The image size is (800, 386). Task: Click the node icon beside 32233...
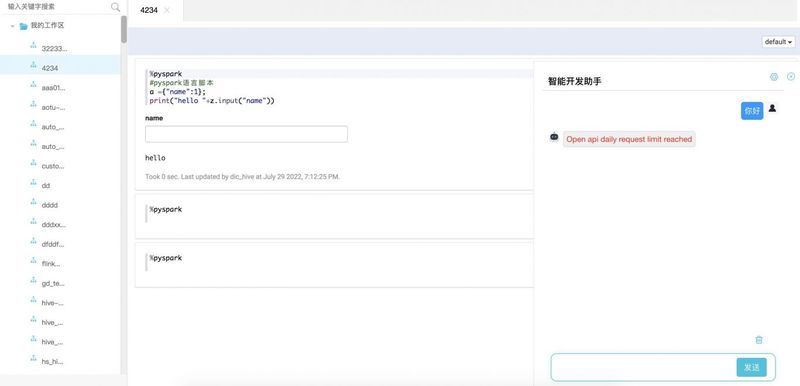click(x=34, y=45)
